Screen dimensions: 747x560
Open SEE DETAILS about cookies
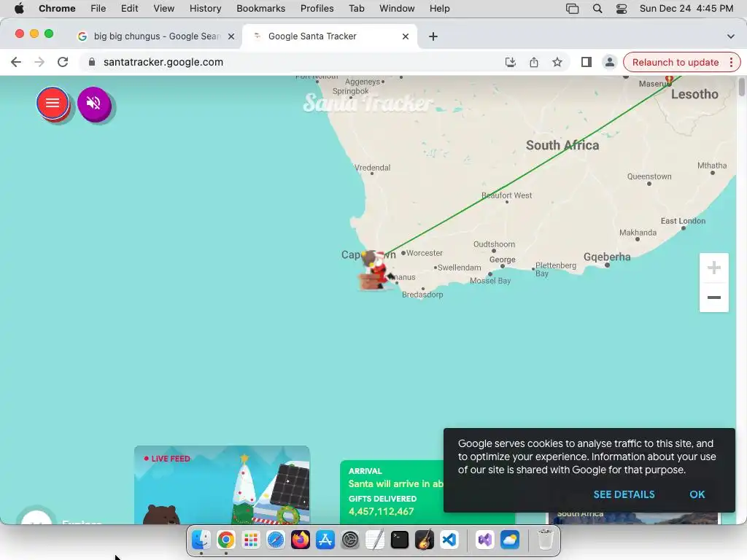(624, 494)
